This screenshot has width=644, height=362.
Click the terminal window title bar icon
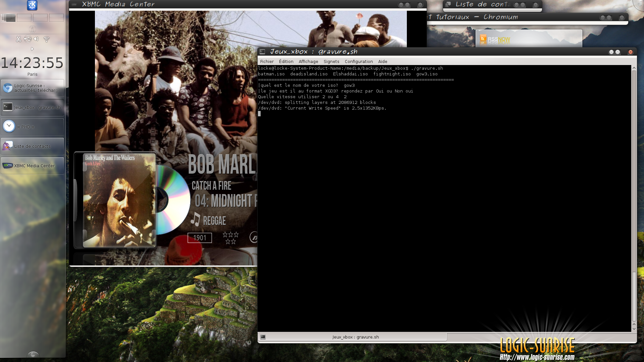262,52
